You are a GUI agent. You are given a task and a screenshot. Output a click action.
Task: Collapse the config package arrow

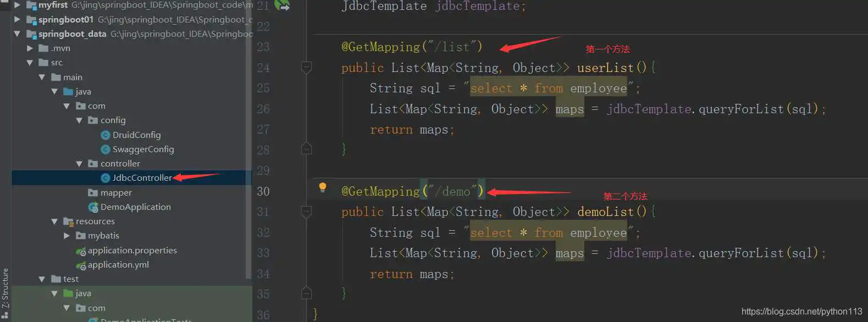[x=79, y=120]
